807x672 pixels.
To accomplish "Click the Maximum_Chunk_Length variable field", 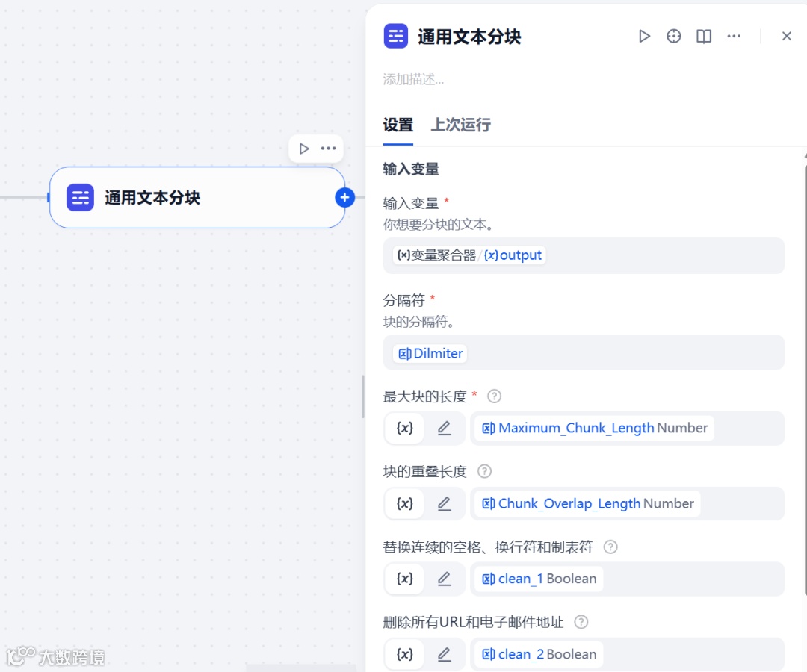I will point(628,429).
